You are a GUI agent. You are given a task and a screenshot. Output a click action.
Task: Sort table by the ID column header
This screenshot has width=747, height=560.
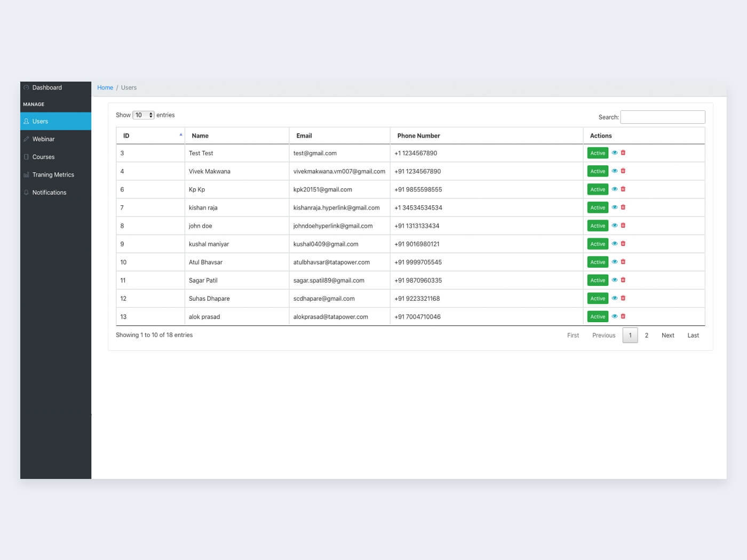pyautogui.click(x=150, y=135)
